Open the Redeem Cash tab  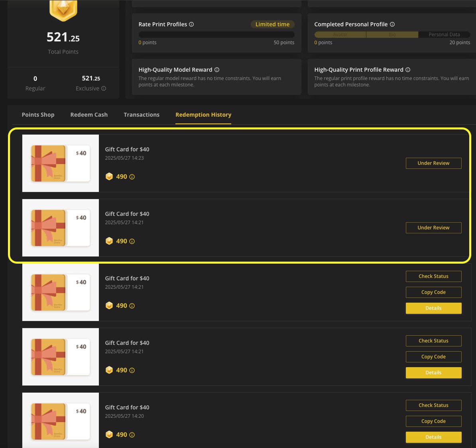coord(89,115)
